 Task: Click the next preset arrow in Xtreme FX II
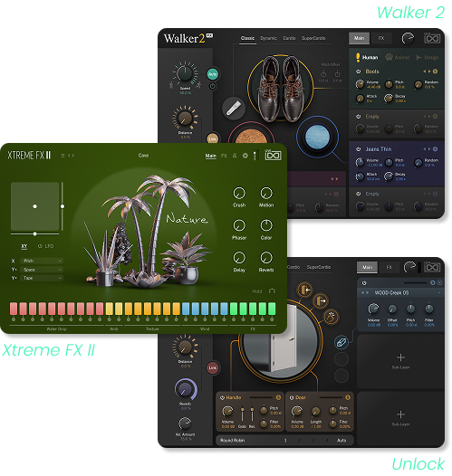pos(72,156)
